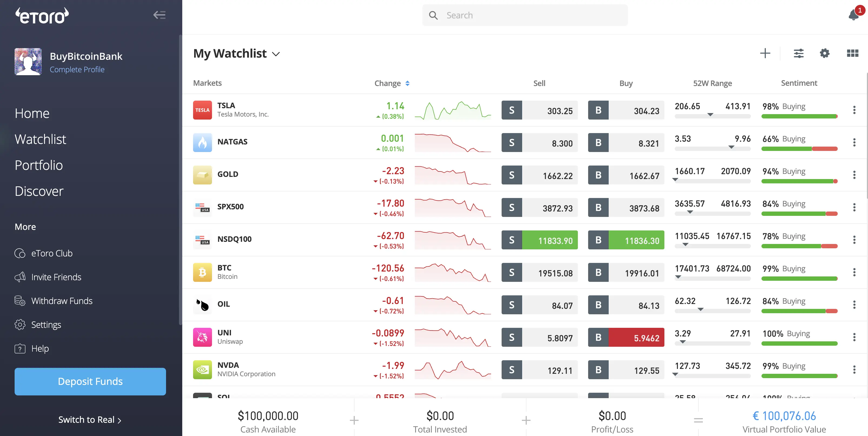Open options menu for SPX500 row
The height and width of the screenshot is (436, 868).
coord(854,207)
